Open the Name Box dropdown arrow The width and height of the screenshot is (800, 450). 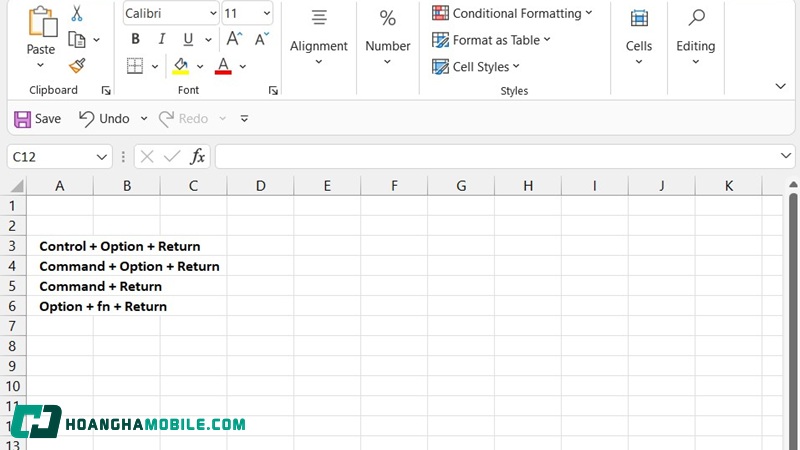102,157
